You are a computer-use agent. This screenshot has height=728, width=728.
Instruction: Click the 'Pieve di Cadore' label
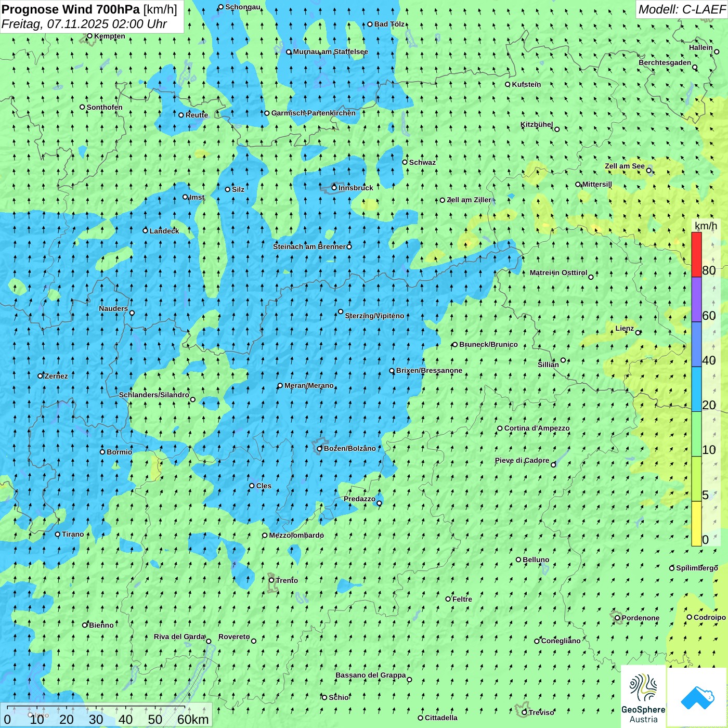(x=522, y=460)
